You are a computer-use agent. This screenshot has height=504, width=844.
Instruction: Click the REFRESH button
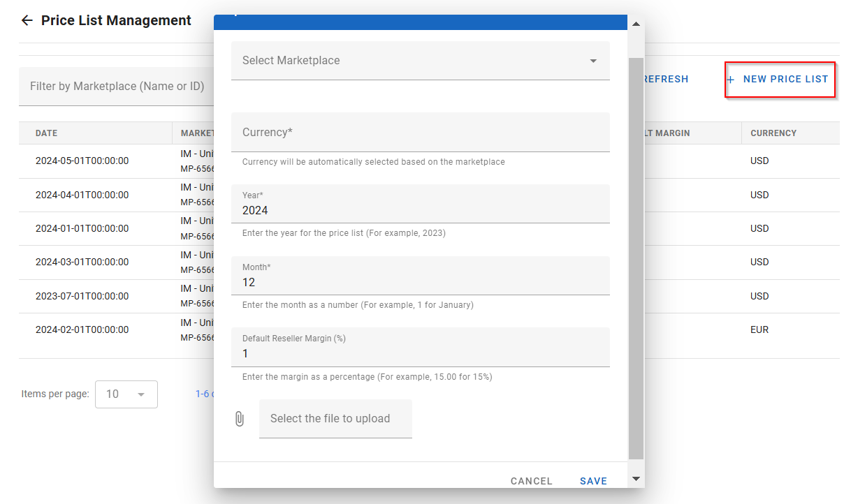(x=664, y=80)
